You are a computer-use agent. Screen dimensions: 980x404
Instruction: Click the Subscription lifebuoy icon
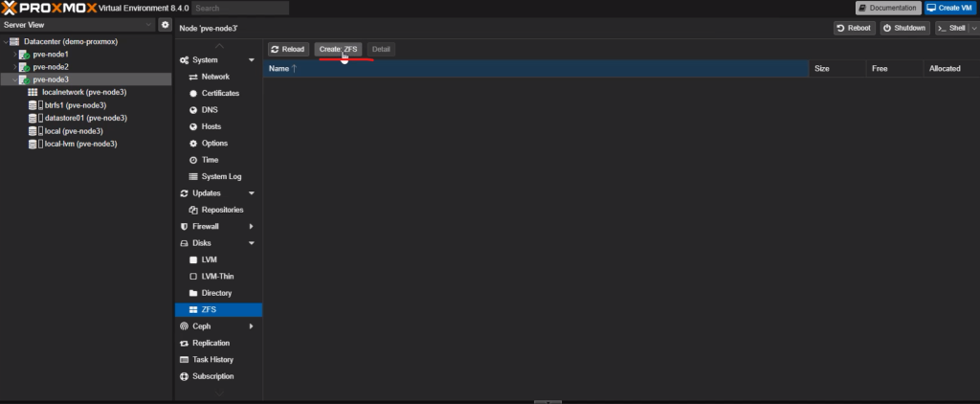pos(184,376)
